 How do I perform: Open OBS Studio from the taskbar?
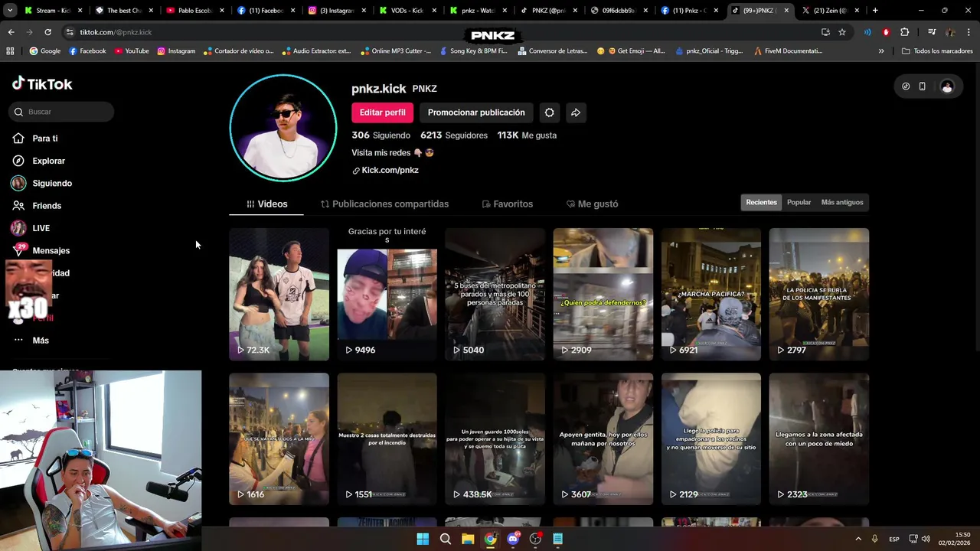(535, 539)
